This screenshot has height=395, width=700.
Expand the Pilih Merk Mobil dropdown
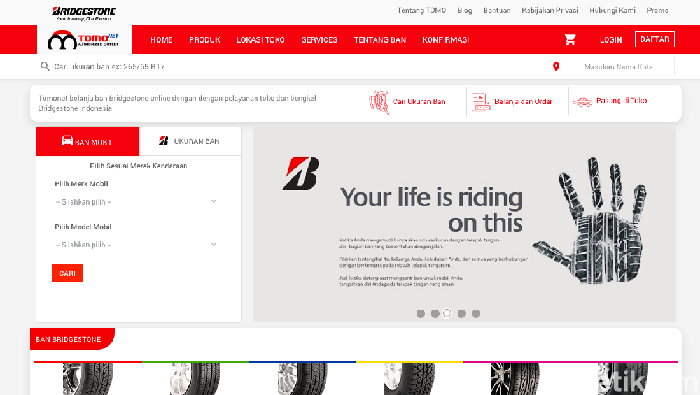click(136, 202)
